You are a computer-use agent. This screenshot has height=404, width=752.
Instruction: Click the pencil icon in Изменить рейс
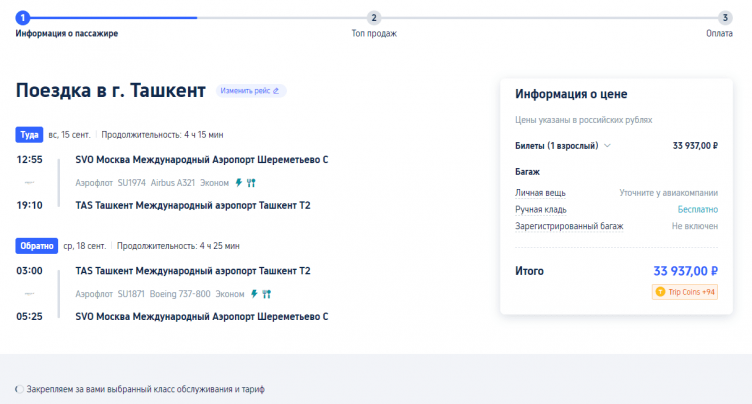tap(276, 91)
